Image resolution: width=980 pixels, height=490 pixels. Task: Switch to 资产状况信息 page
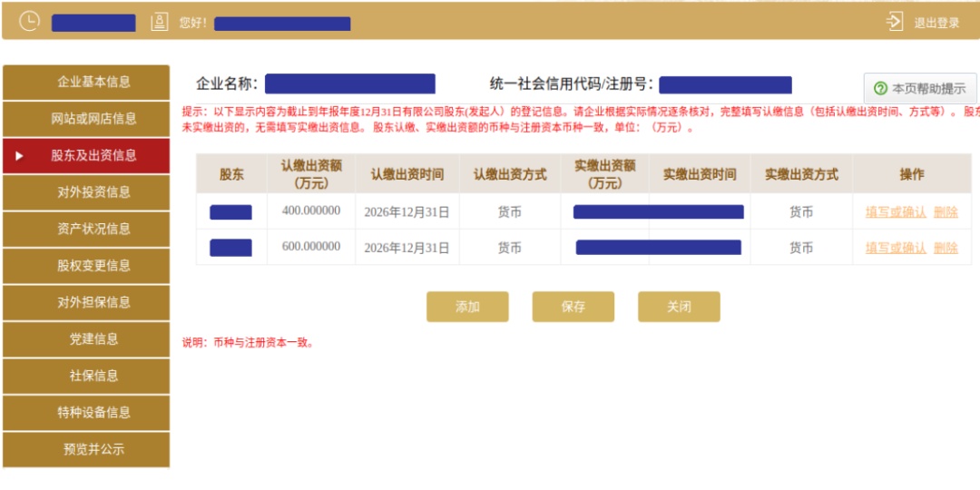(x=86, y=229)
